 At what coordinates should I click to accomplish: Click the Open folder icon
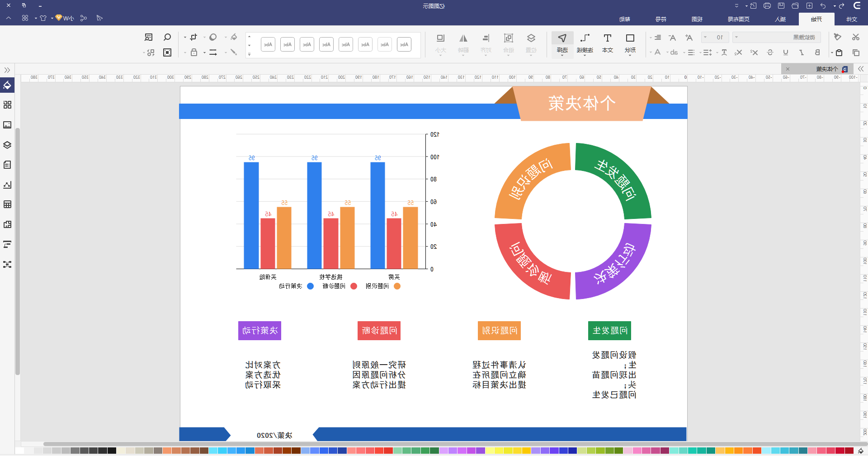795,6
